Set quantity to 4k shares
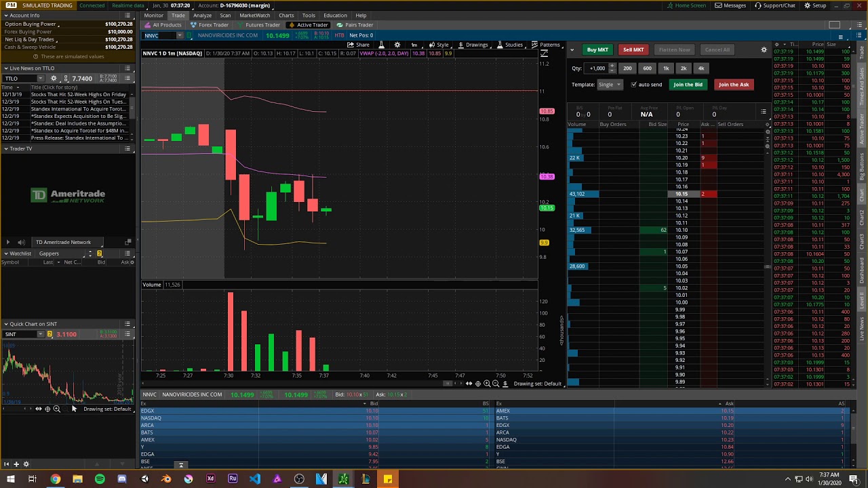This screenshot has width=868, height=488. [701, 68]
